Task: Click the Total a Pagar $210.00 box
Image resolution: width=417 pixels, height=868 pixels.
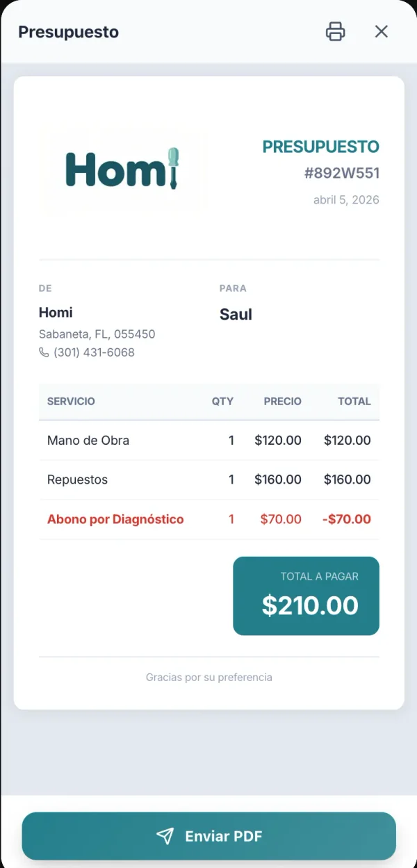Action: click(306, 596)
